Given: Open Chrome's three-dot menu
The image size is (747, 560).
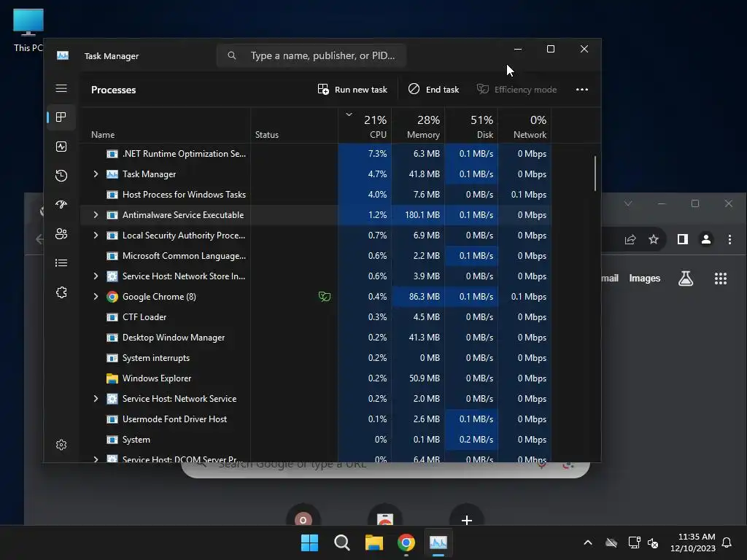Looking at the screenshot, I should tap(729, 239).
